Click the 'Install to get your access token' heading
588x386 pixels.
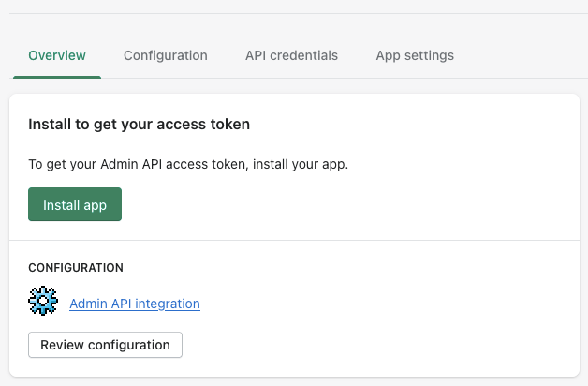click(x=139, y=124)
